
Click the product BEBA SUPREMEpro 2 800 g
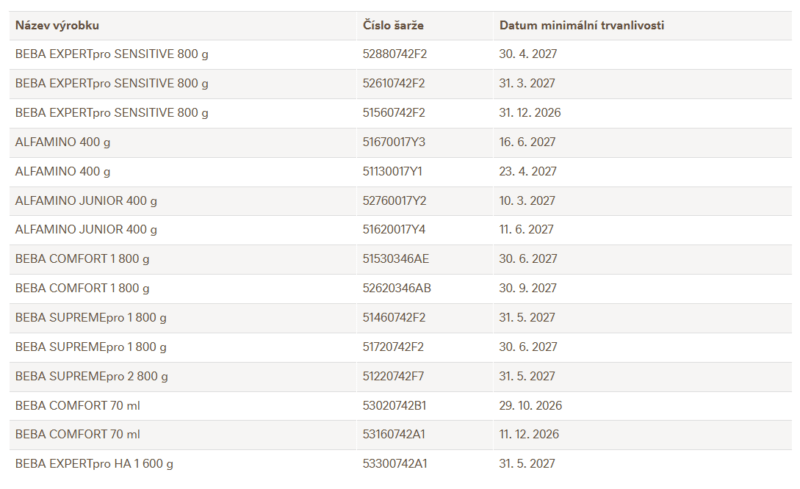(91, 376)
